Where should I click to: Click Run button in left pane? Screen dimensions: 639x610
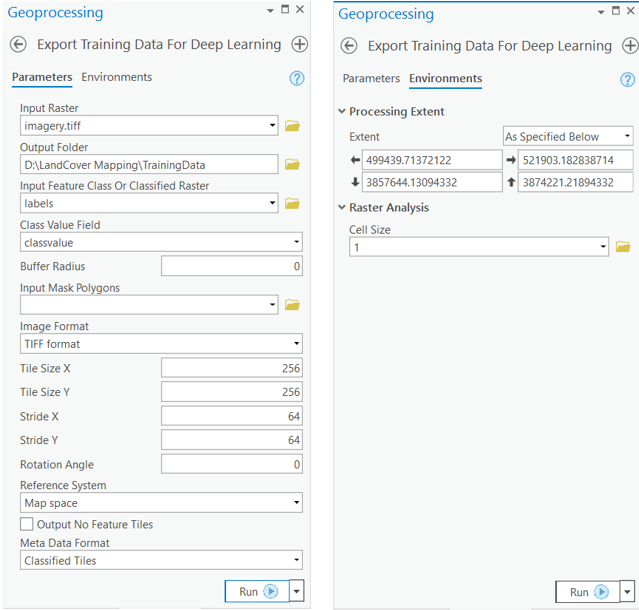pyautogui.click(x=256, y=591)
